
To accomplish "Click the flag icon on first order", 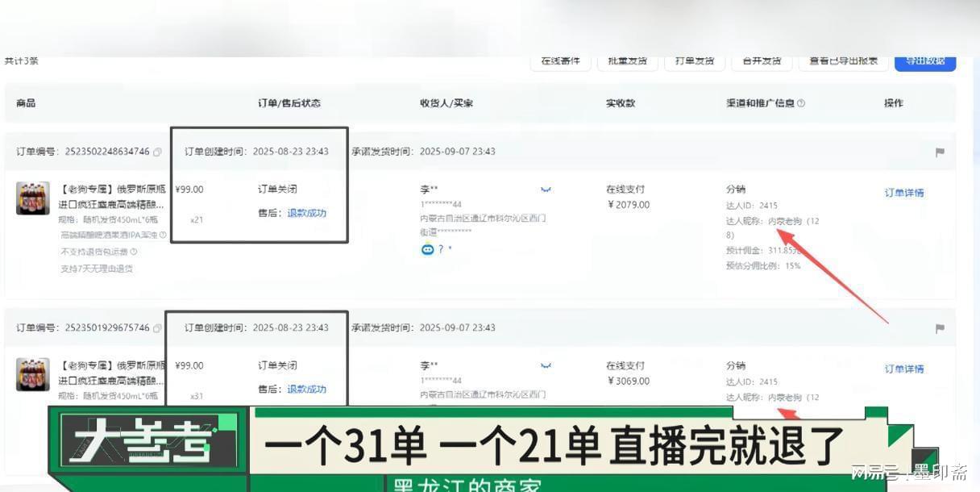I will click(x=940, y=152).
